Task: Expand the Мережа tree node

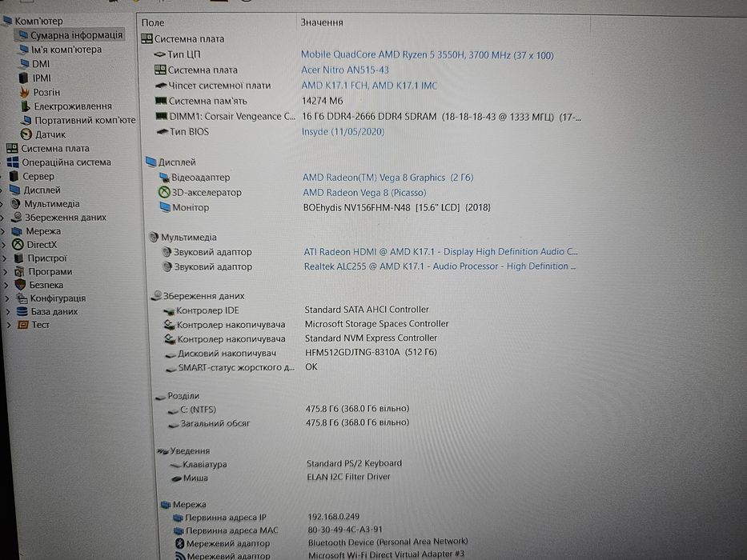Action: (x=4, y=231)
